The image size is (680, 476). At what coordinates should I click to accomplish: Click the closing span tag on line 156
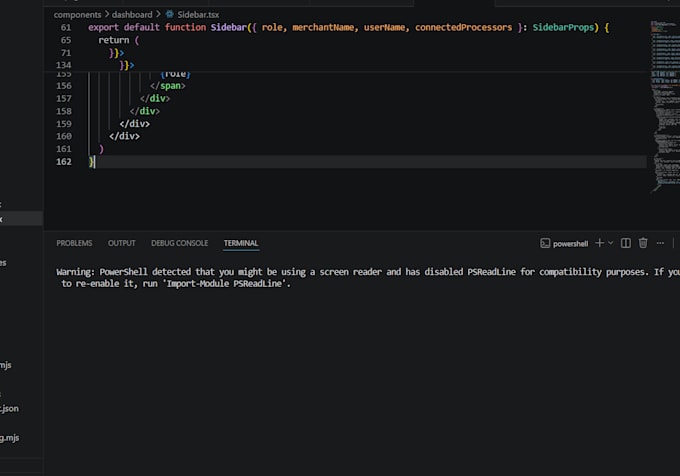click(x=167, y=86)
